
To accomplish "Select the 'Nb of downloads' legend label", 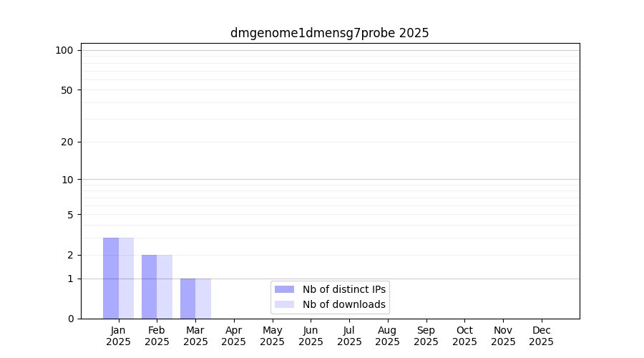I will pos(344,304).
